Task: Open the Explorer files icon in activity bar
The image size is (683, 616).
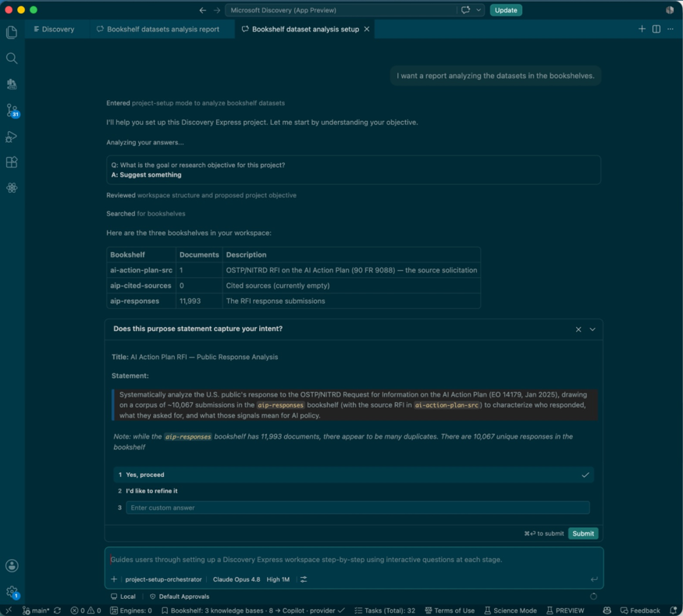Action: (x=12, y=32)
